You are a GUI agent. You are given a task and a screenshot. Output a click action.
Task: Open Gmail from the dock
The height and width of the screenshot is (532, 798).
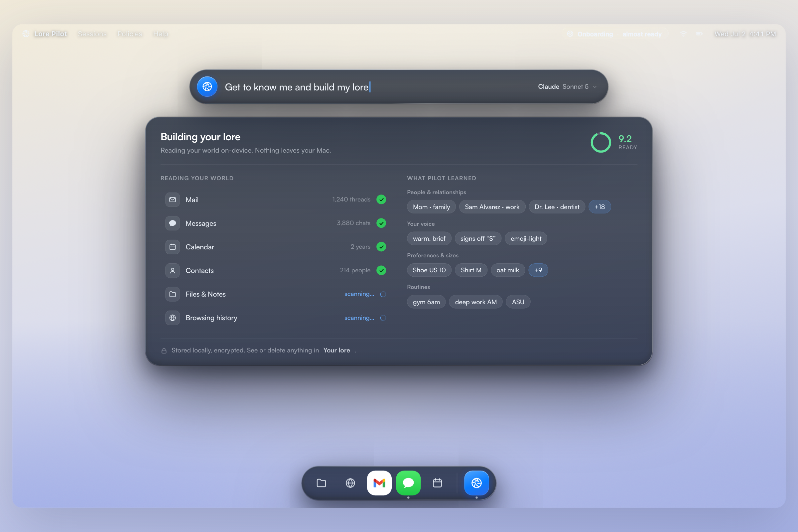pyautogui.click(x=379, y=483)
